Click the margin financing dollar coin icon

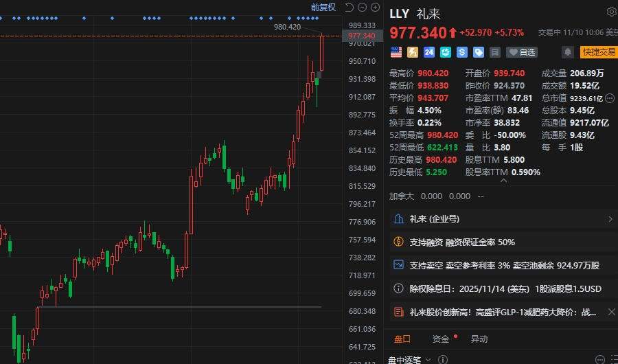tap(398, 242)
